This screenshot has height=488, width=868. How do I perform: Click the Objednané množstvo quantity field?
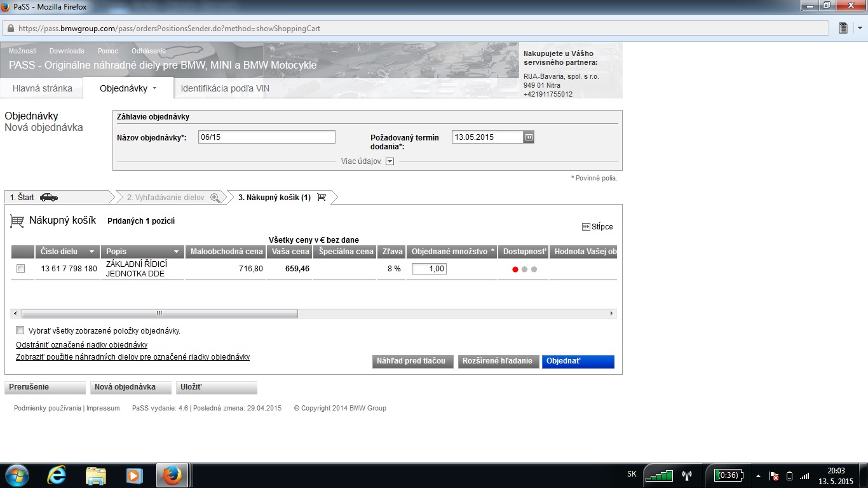tap(429, 269)
